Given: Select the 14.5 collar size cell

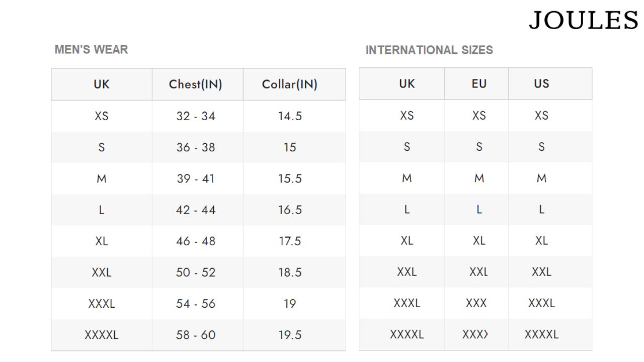Looking at the screenshot, I should 290,116.
